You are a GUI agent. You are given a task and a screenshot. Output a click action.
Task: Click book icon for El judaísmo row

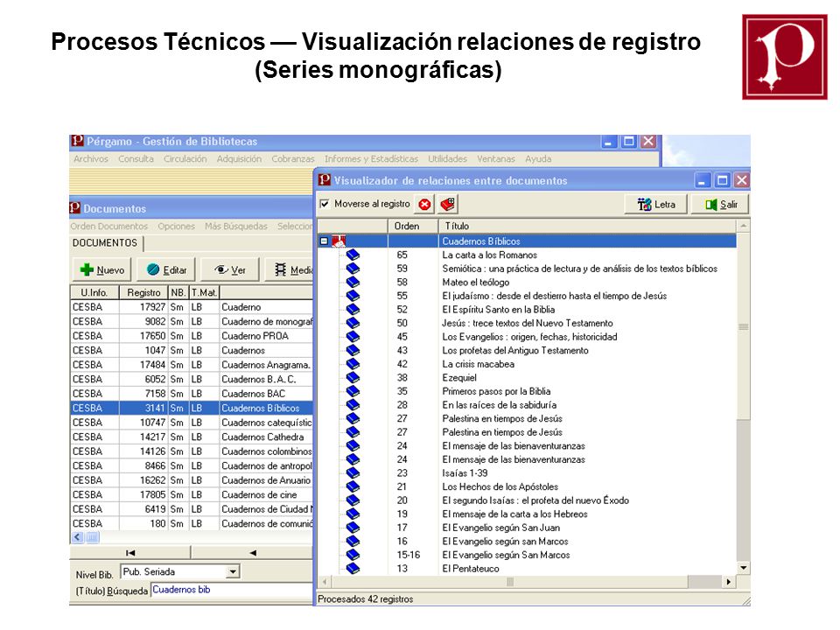tap(353, 296)
